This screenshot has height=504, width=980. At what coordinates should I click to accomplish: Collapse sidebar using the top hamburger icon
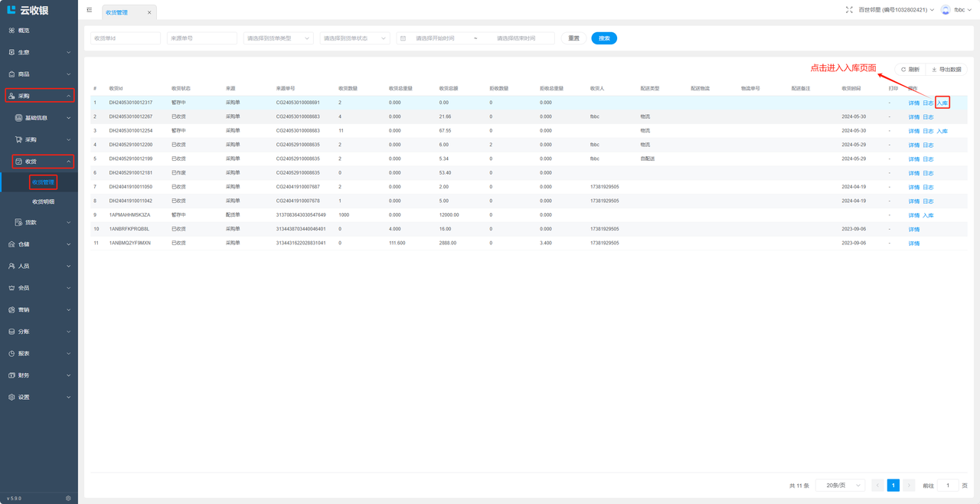click(89, 10)
